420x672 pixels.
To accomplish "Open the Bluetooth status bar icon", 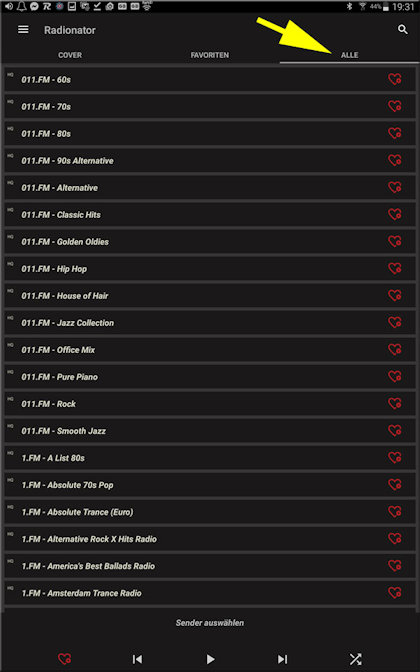I will tap(349, 6).
